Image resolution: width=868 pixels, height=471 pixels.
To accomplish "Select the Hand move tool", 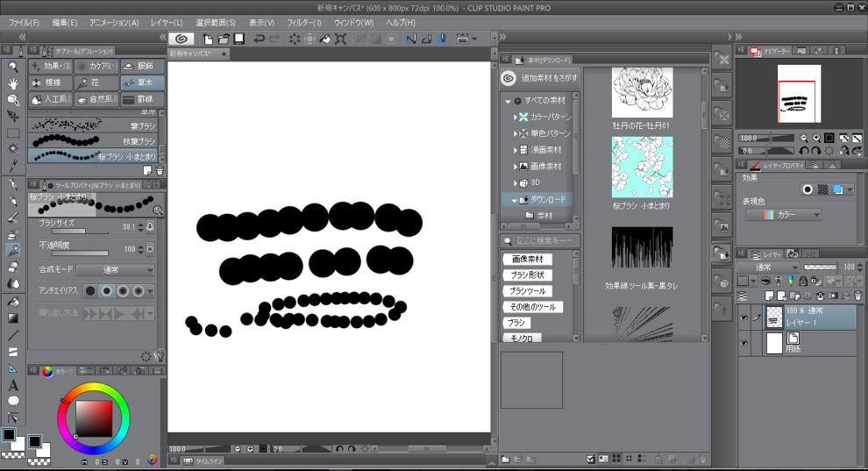I will click(x=13, y=83).
